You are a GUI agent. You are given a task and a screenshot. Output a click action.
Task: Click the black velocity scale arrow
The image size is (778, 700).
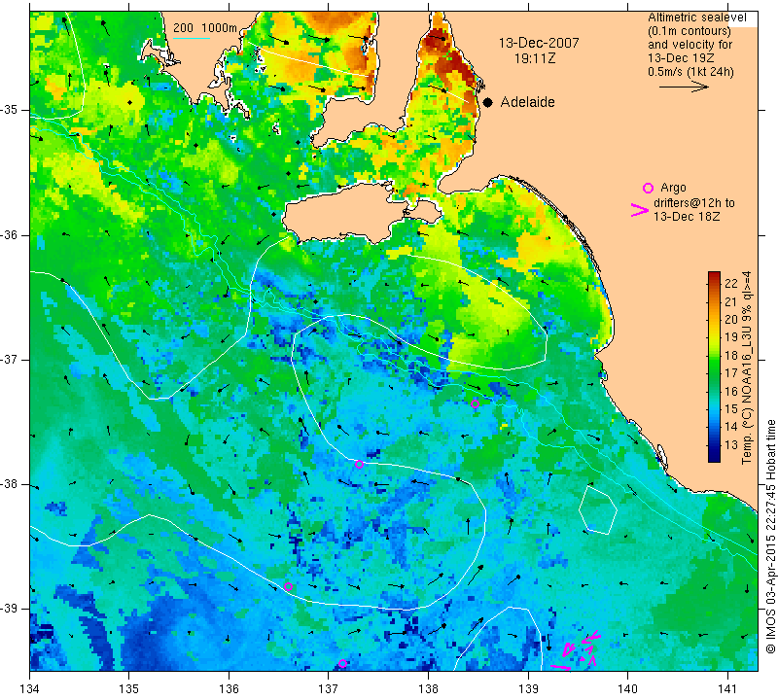684,87
